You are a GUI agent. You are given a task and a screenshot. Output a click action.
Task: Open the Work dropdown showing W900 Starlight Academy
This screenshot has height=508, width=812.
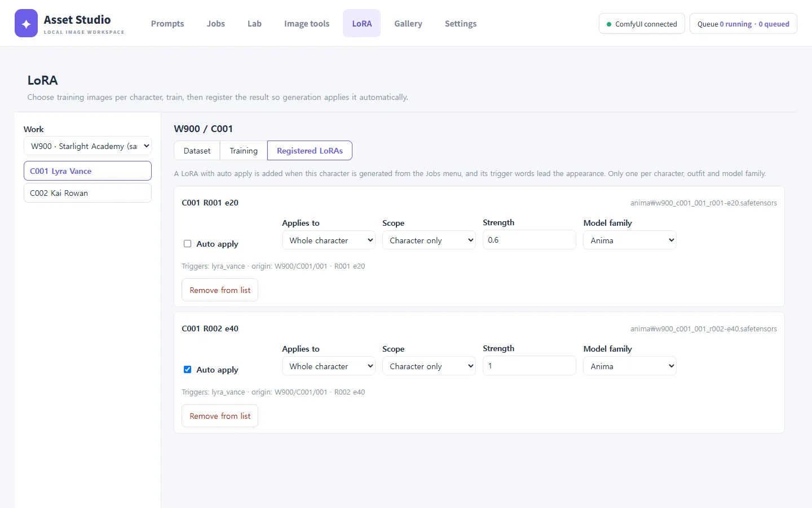(87, 146)
